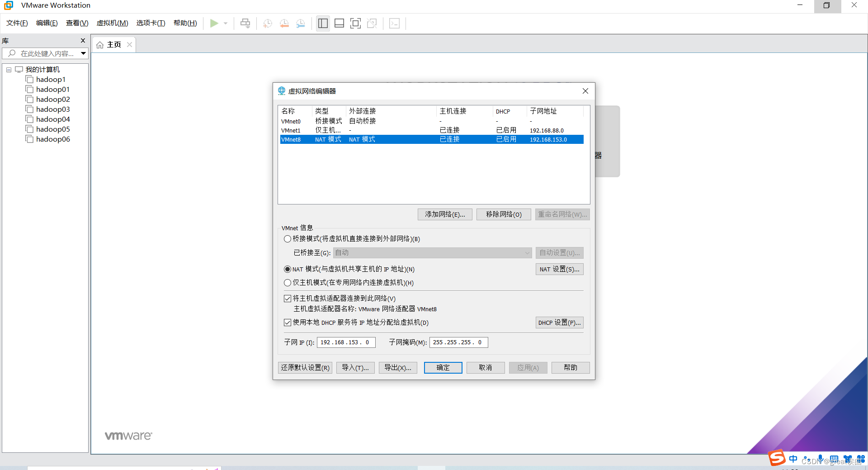Close the library panel with its X
This screenshot has height=470, width=868.
click(83, 40)
